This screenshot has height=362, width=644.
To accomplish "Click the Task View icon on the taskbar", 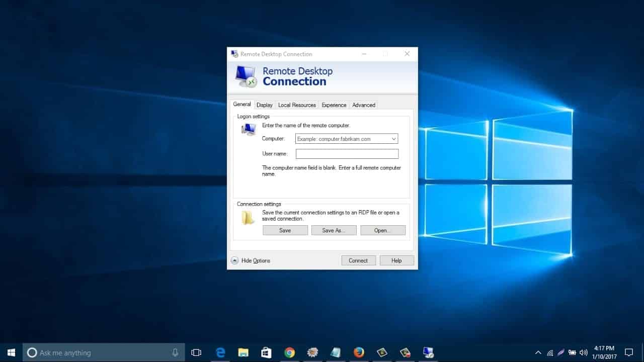I will pos(196,352).
